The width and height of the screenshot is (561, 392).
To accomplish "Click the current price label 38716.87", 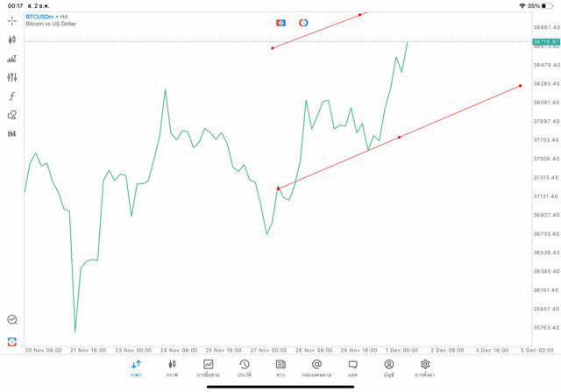I will [x=545, y=41].
